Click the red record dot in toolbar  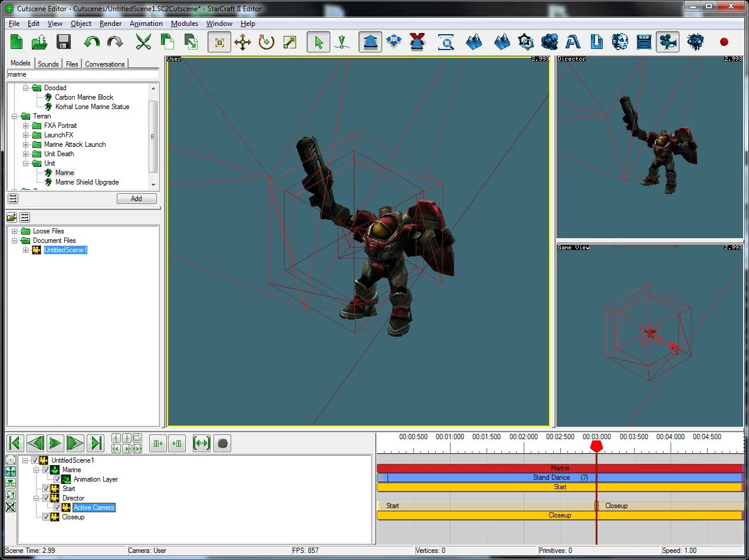point(724,42)
